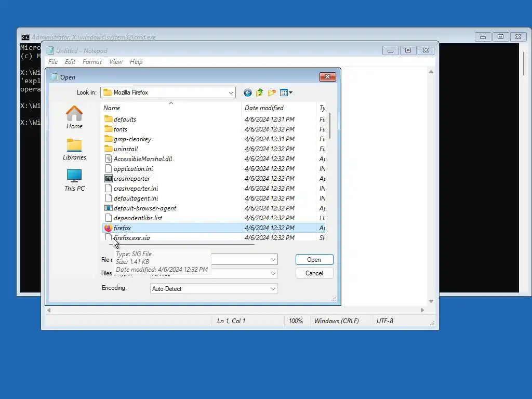
Task: Click the firefox.exe.sig file name
Action: click(x=131, y=238)
